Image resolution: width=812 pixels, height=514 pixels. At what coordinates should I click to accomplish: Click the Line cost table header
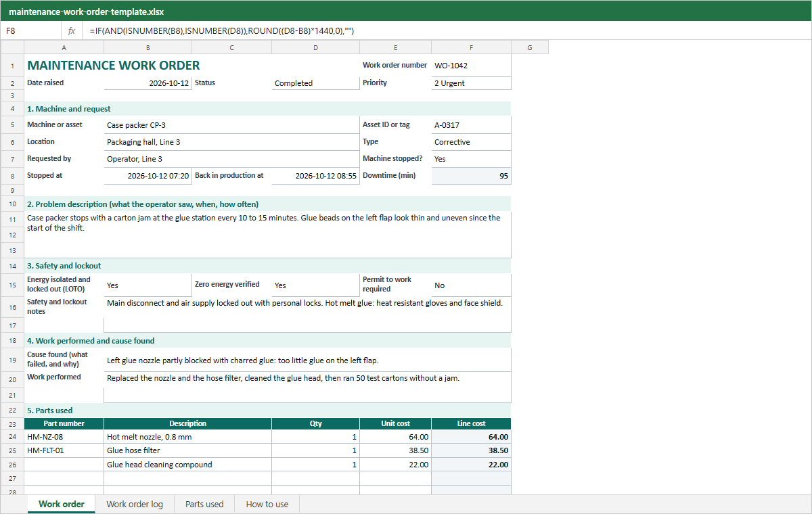[472, 423]
